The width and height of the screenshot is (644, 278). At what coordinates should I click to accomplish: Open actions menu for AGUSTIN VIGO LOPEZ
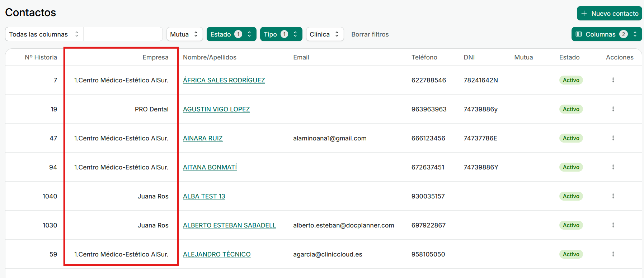click(x=613, y=109)
